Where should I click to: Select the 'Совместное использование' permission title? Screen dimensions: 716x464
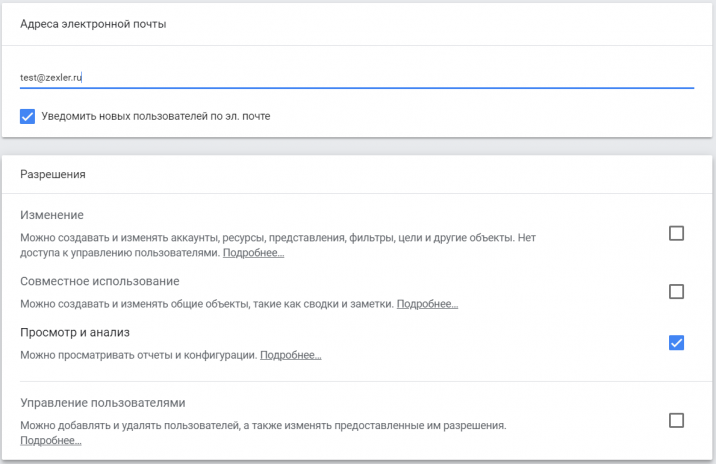pyautogui.click(x=100, y=281)
